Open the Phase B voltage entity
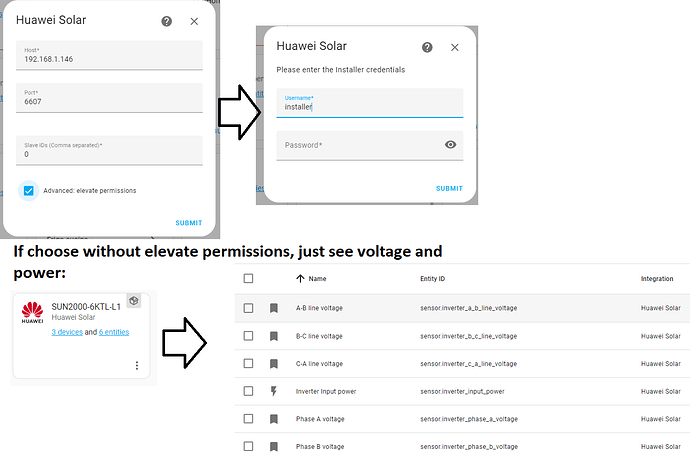The width and height of the screenshot is (690, 459). click(x=320, y=447)
